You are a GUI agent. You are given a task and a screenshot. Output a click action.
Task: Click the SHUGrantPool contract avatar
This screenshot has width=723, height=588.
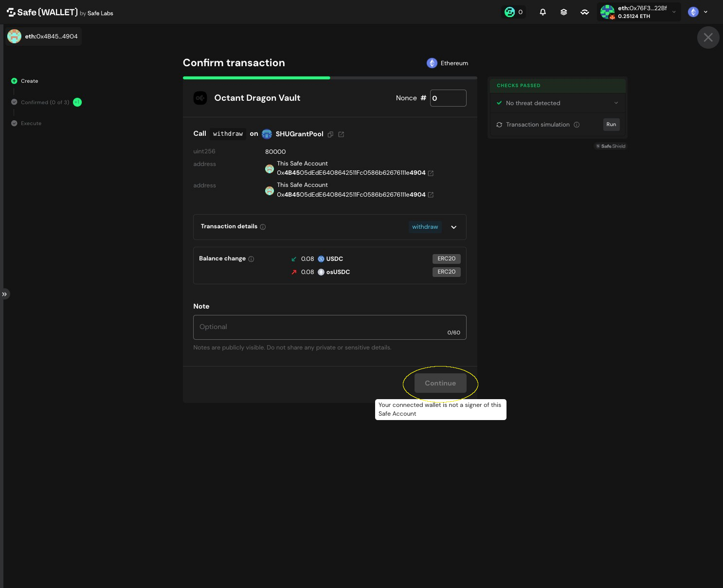(267, 134)
